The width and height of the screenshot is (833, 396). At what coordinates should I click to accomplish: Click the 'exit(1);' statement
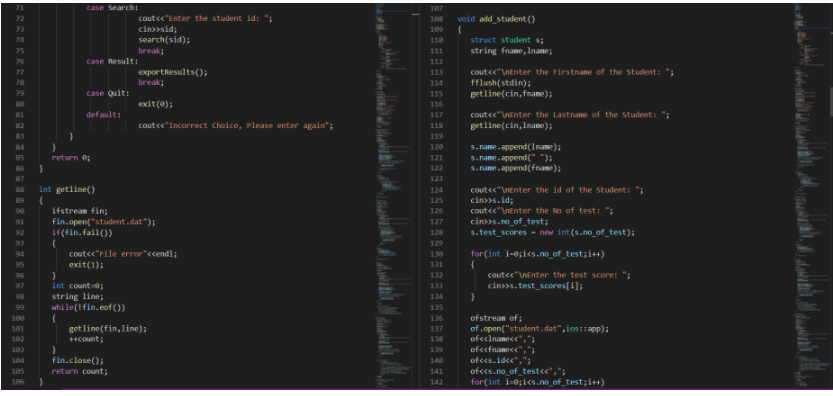click(x=86, y=265)
